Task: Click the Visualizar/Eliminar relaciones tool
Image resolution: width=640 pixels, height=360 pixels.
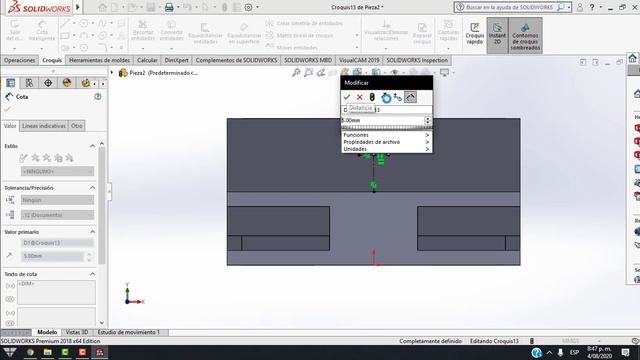Action: pos(386,31)
